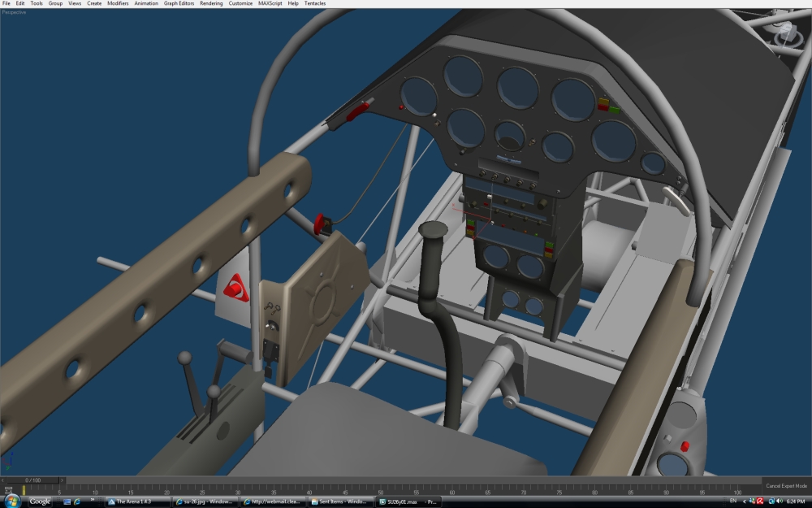Open the Edit menu
Image resolution: width=812 pixels, height=508 pixels.
click(20, 3)
